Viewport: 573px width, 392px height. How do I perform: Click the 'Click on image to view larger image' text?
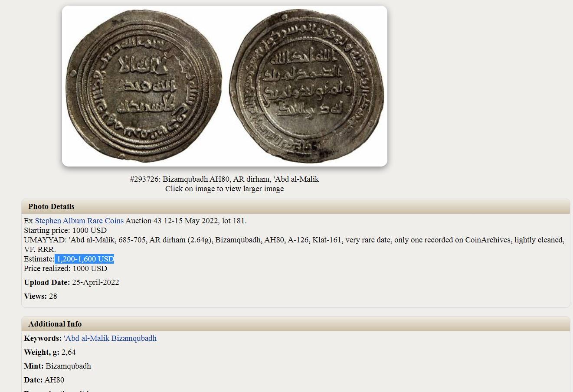coord(224,189)
